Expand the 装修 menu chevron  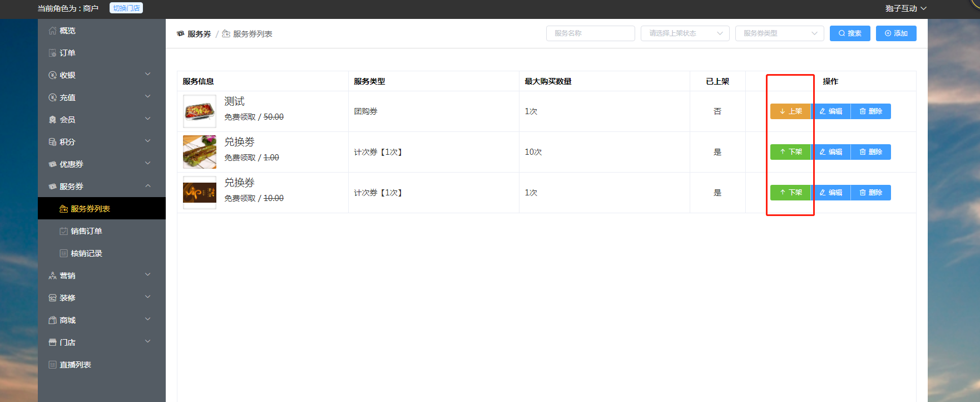(148, 297)
